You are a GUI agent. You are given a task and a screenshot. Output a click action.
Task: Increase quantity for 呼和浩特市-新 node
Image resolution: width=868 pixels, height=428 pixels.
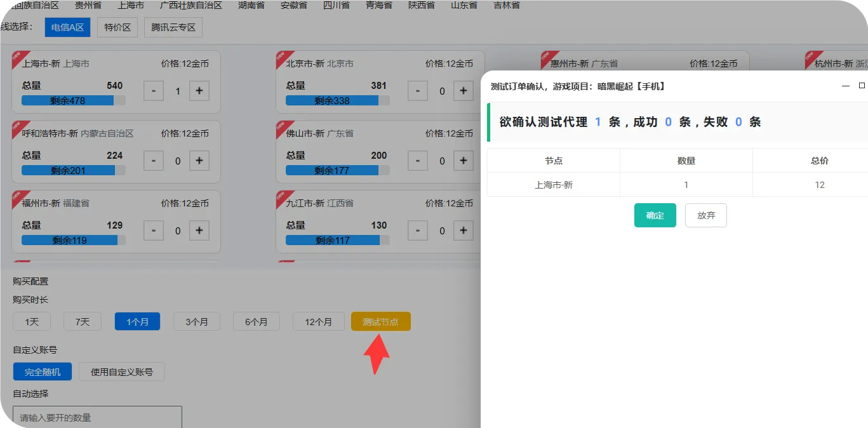[x=199, y=161]
